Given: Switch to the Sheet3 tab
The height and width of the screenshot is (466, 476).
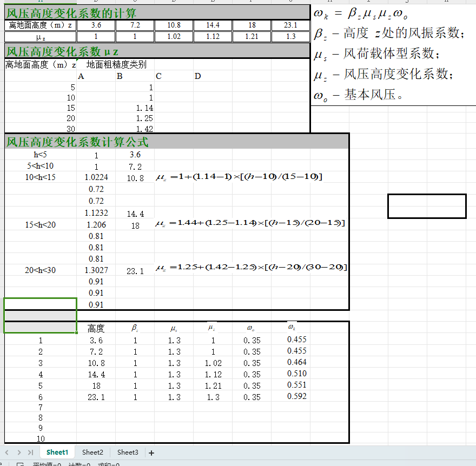Looking at the screenshot, I should (x=128, y=452).
